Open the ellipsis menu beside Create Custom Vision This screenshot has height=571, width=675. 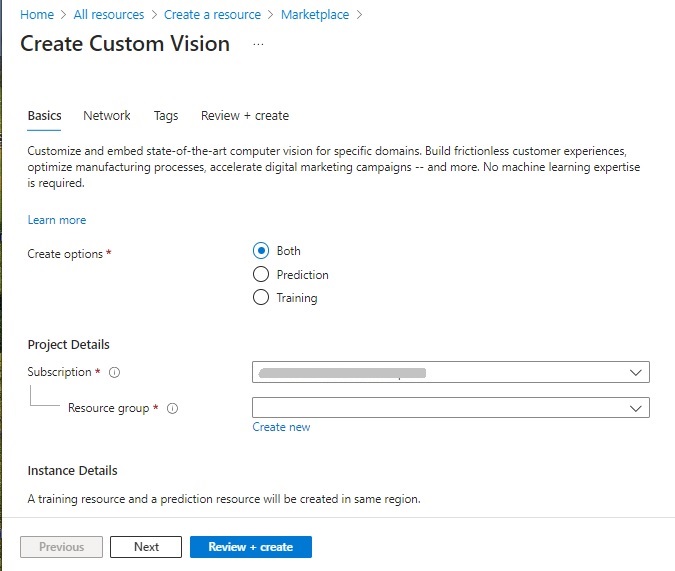click(x=258, y=45)
